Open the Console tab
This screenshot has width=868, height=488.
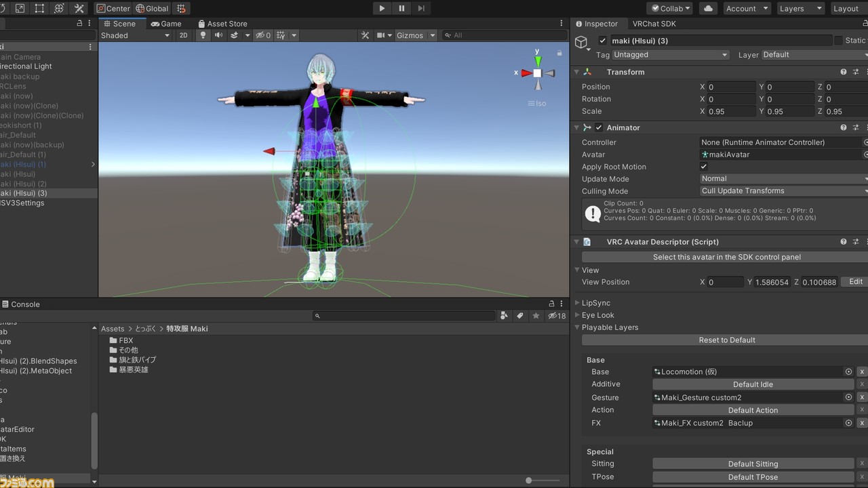(20, 304)
